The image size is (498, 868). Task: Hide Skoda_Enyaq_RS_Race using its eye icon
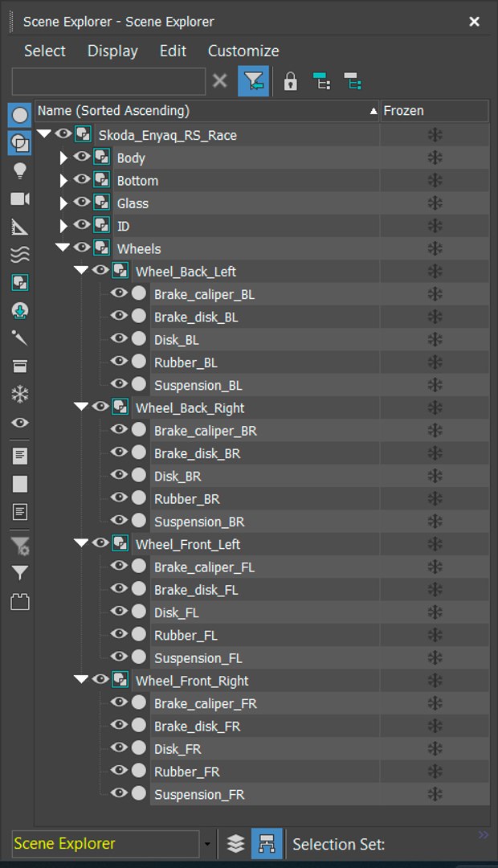63,133
